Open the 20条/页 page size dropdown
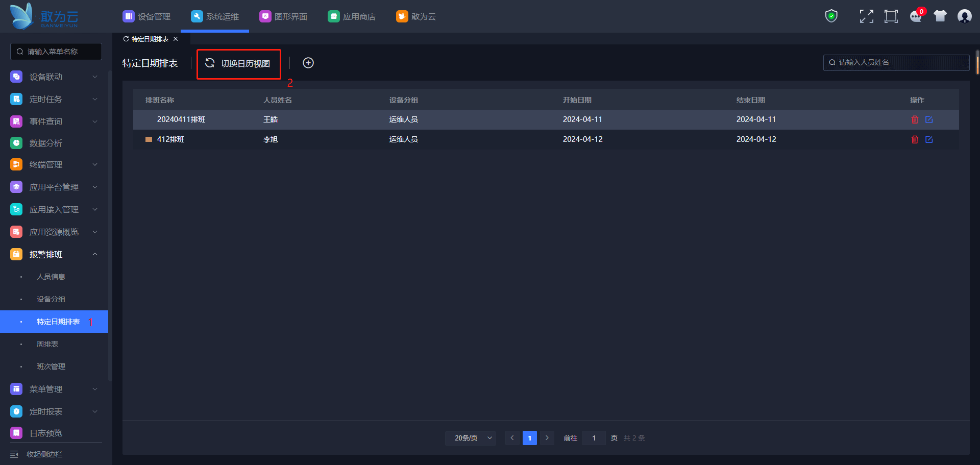 (x=471, y=438)
